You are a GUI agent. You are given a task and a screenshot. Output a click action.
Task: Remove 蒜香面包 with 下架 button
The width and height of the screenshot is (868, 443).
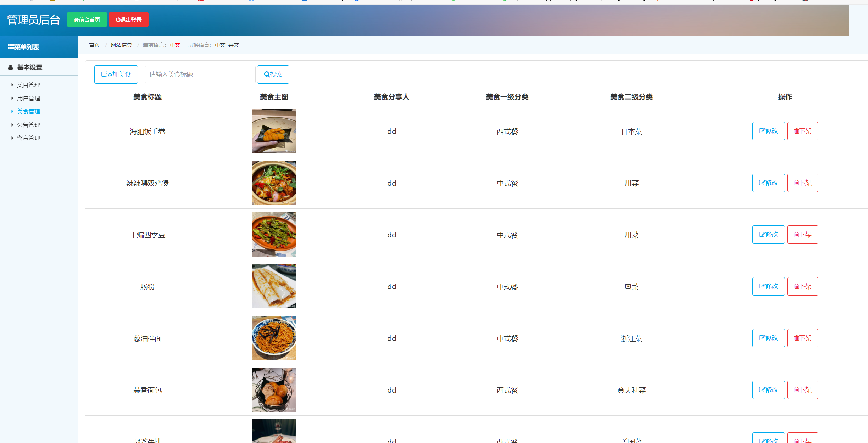[x=803, y=390]
